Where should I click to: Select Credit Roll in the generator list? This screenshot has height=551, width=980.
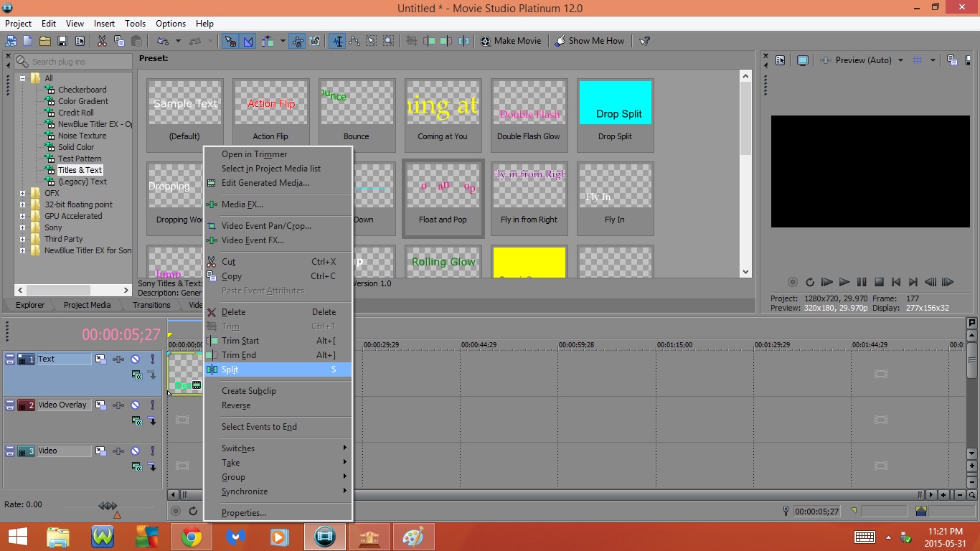[x=76, y=113]
